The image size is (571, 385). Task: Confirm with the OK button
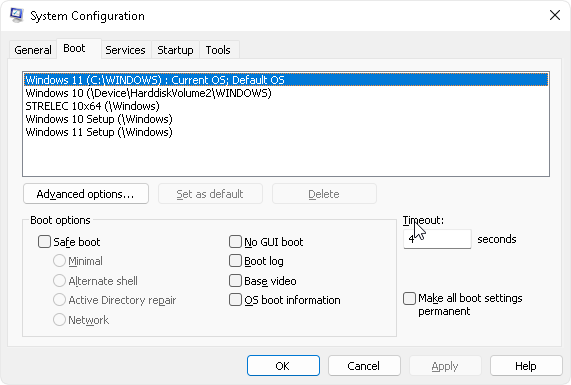tap(283, 366)
